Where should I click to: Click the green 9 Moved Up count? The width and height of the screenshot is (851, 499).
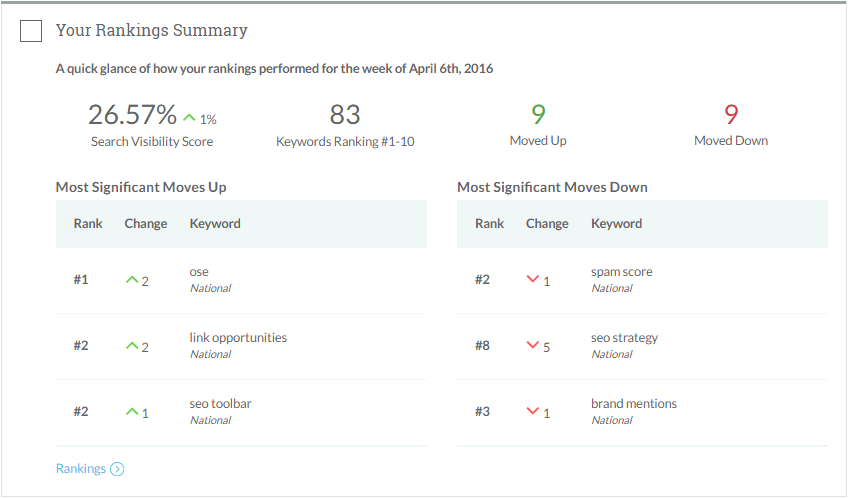tap(538, 115)
